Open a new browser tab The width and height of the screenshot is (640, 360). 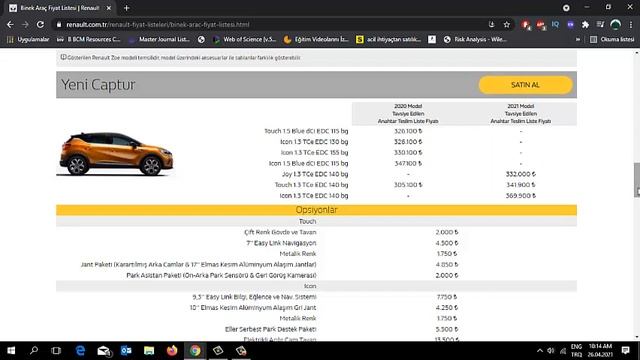point(127,8)
